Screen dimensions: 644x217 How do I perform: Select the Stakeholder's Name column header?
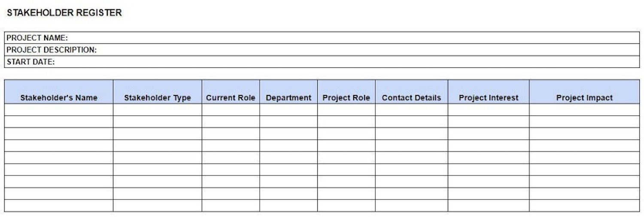(x=59, y=97)
